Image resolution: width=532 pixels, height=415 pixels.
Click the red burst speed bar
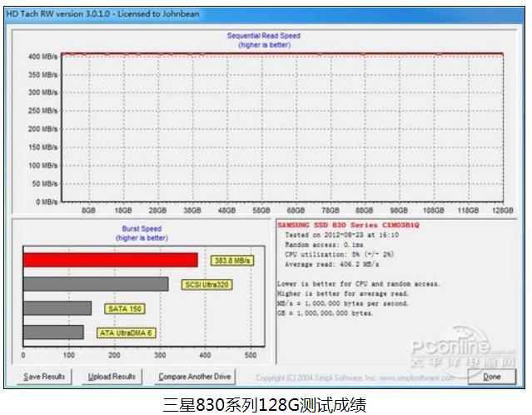pyautogui.click(x=111, y=260)
